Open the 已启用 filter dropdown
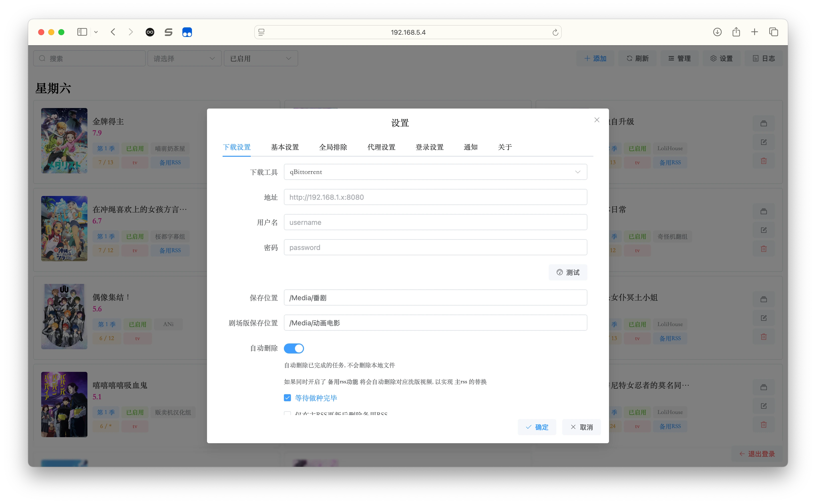Image resolution: width=816 pixels, height=504 pixels. coord(261,58)
